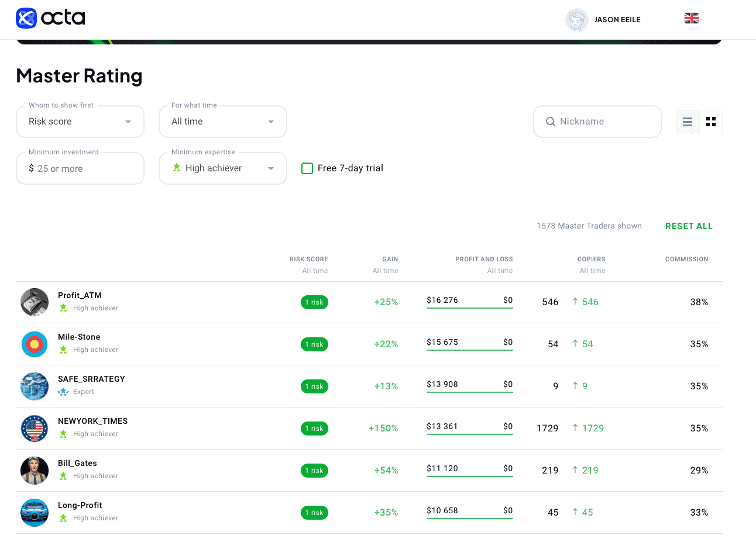Open the 'Whom to show first' dropdown
Screen dimensions: 756x539
click(x=80, y=122)
